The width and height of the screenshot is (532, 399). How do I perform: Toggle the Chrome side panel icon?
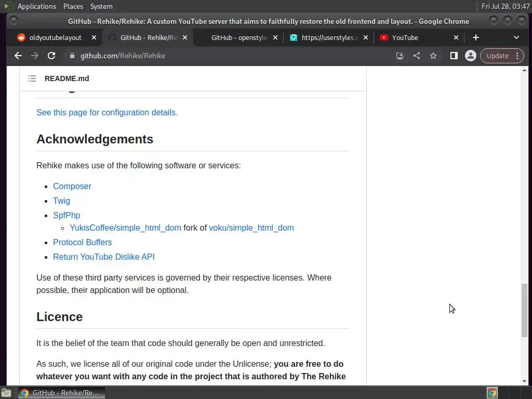click(454, 56)
